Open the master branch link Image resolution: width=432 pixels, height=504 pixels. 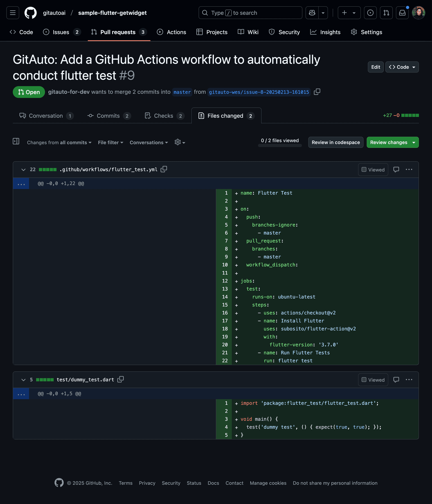[182, 92]
